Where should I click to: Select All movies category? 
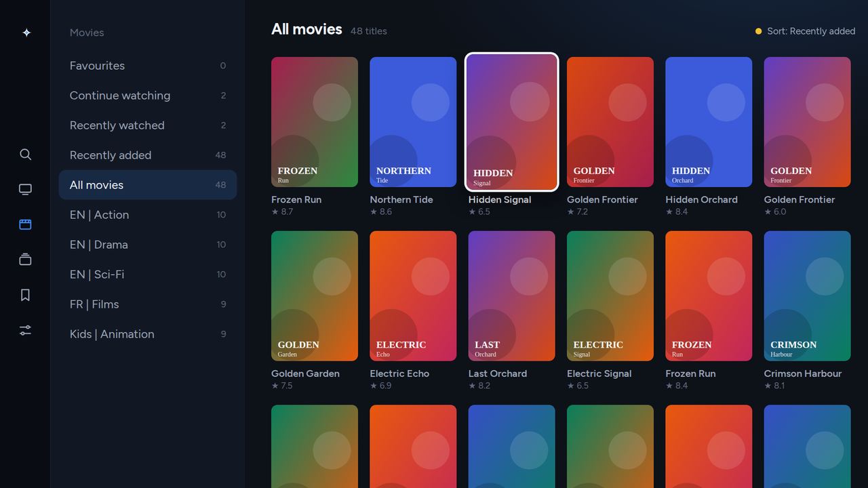point(148,185)
